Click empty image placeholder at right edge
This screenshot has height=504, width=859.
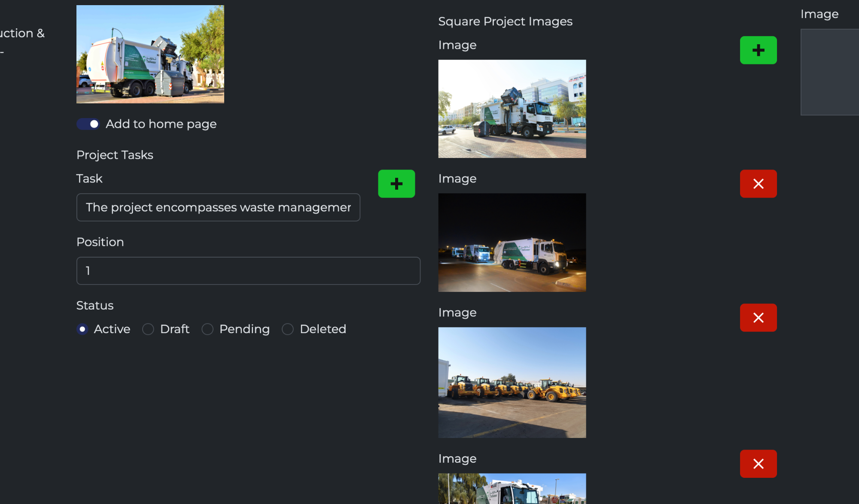[829, 72]
